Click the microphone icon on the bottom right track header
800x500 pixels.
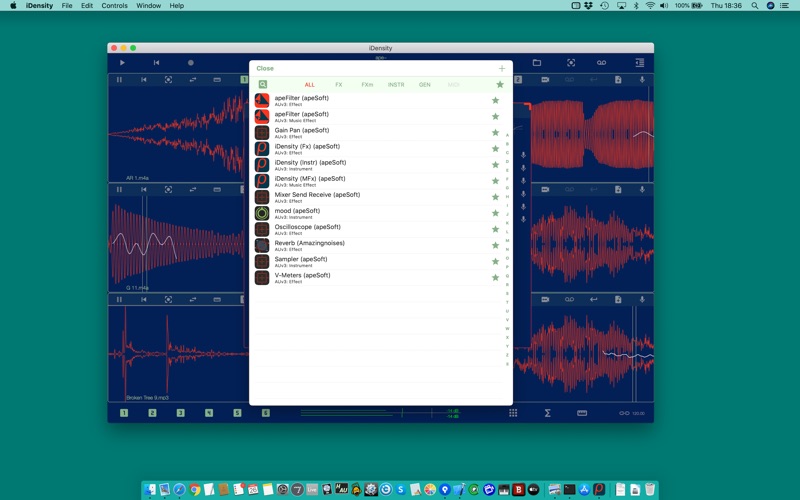(642, 299)
